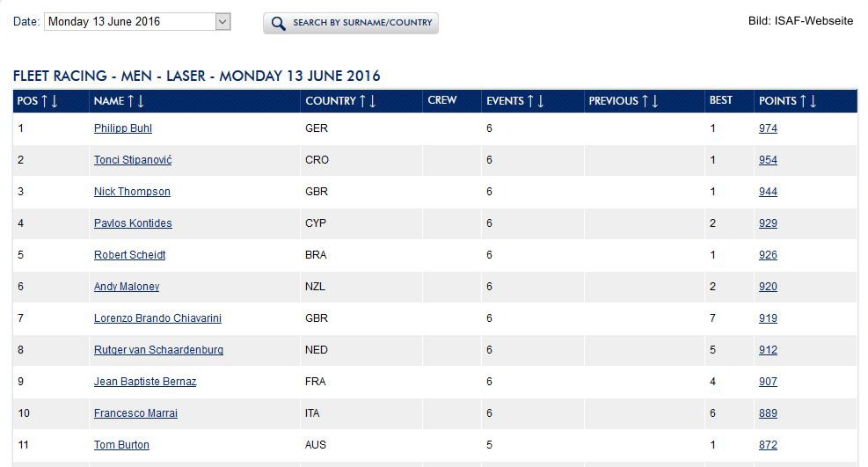Viewport: 868px width, 467px height.
Task: Sort POS column descending with down arrow
Action: pos(55,101)
